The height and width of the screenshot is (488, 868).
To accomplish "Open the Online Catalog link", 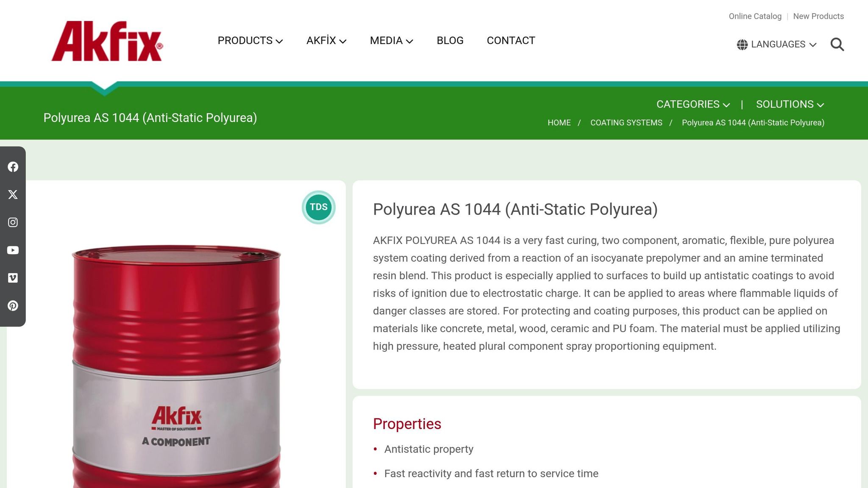I will 755,16.
